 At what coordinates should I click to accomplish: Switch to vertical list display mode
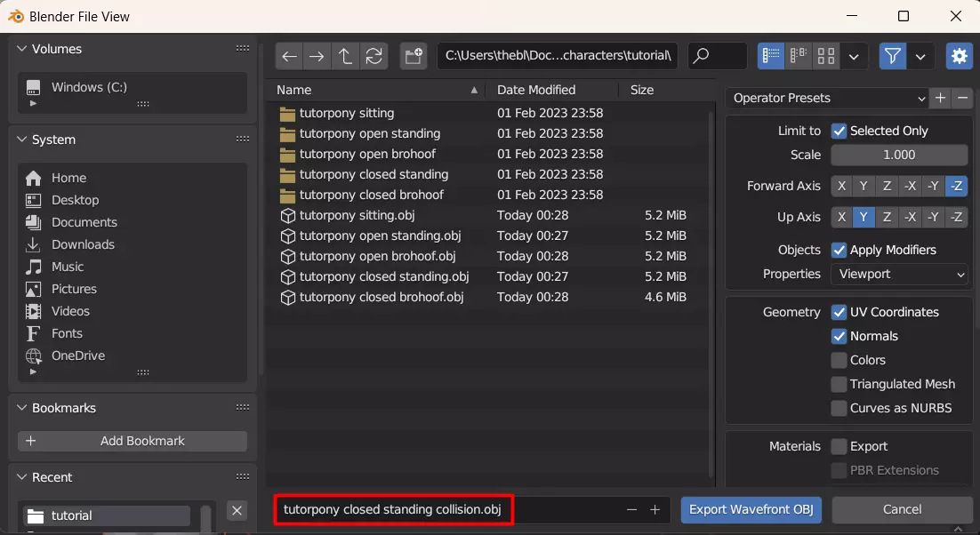click(x=771, y=56)
